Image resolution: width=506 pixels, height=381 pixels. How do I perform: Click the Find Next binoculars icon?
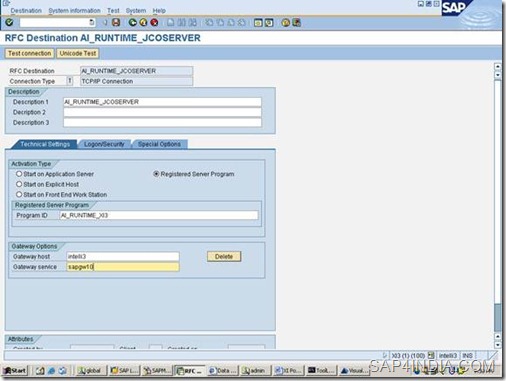click(x=193, y=22)
